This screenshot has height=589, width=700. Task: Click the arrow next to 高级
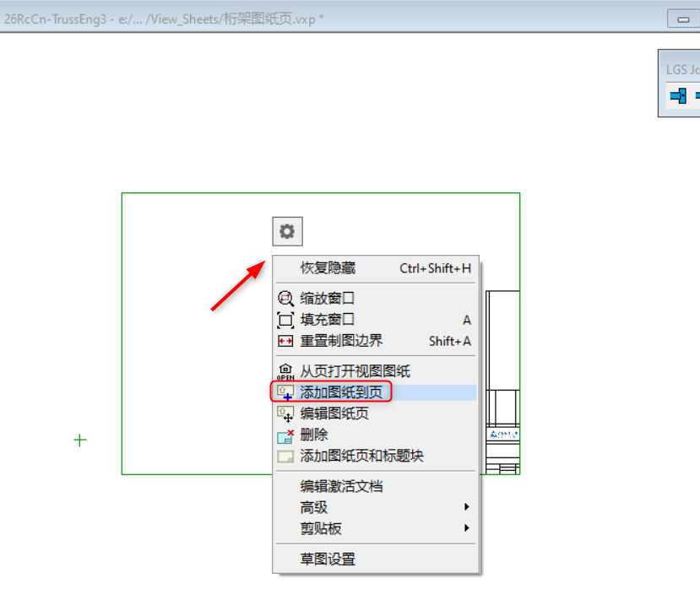click(x=466, y=507)
